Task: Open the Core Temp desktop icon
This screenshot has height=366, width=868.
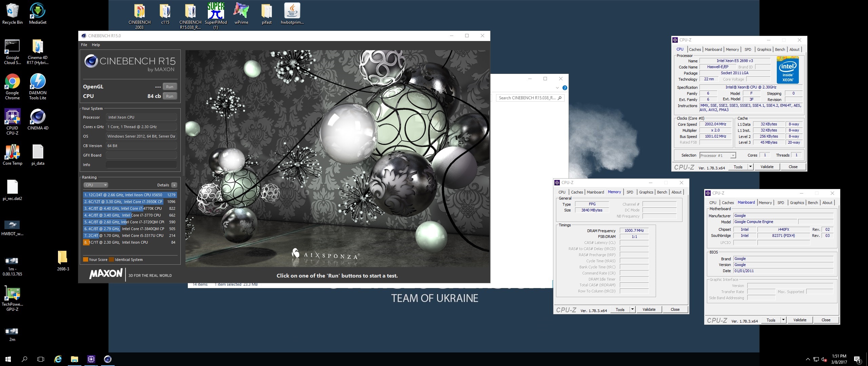Action: [x=12, y=155]
